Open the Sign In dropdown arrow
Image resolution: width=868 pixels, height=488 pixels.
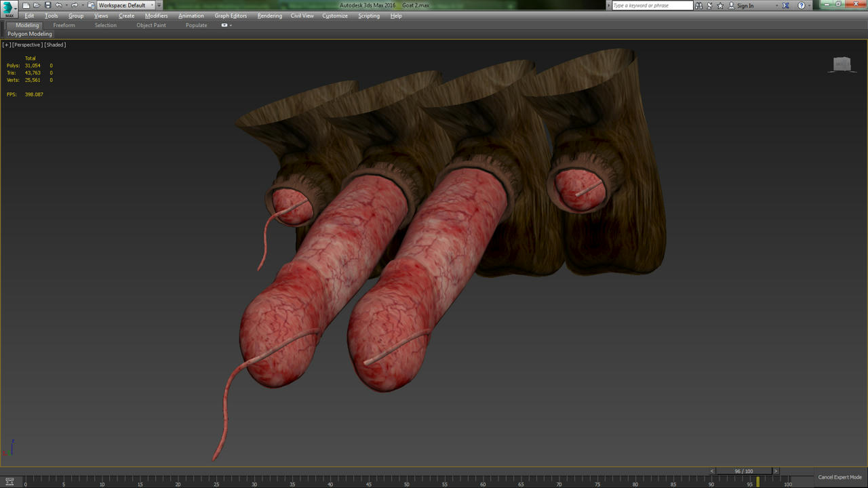(x=777, y=5)
